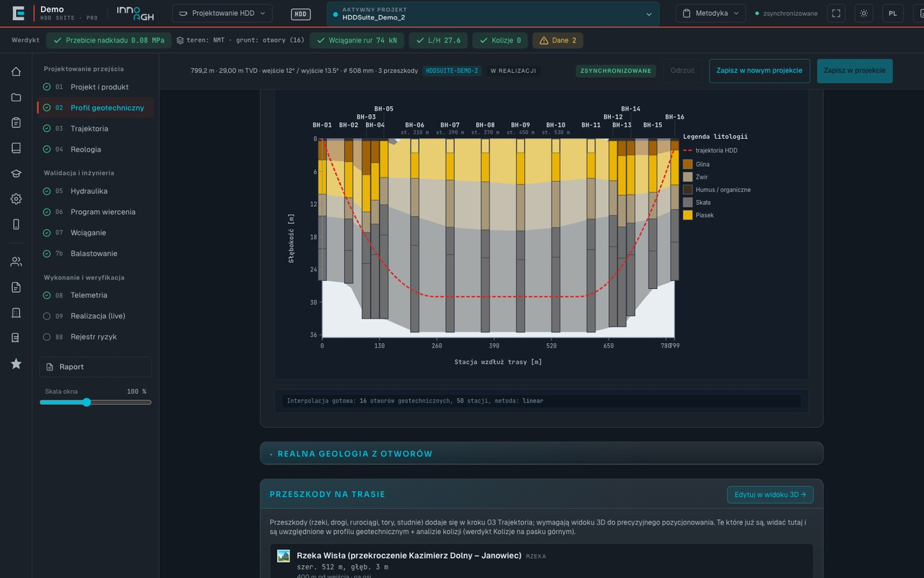
Task: Click the Dane 2 warning badge
Action: (558, 40)
